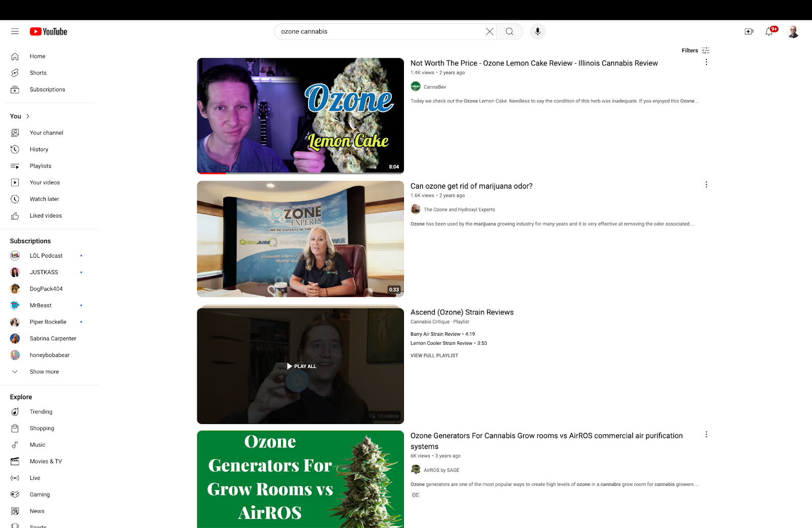Click the YouTube logo

tap(48, 31)
